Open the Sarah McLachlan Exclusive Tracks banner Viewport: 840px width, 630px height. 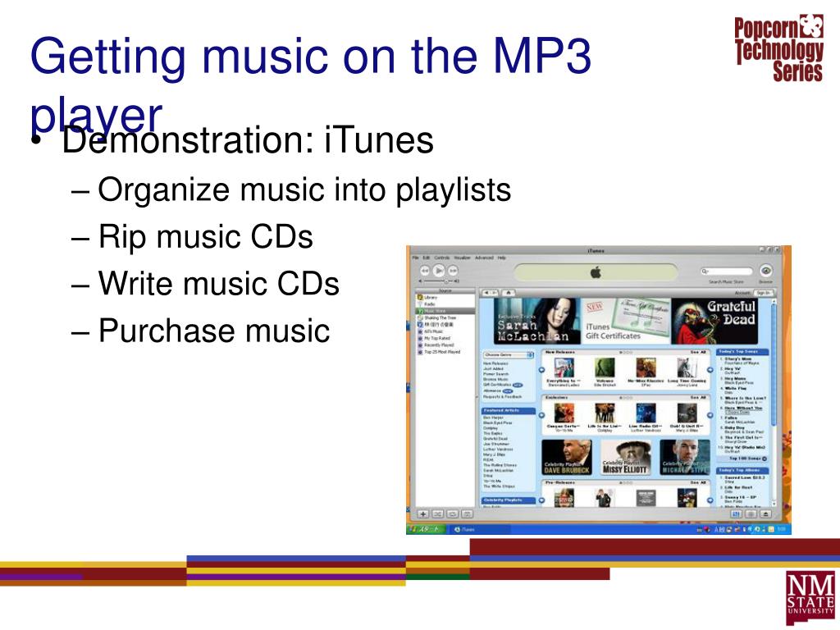click(536, 321)
